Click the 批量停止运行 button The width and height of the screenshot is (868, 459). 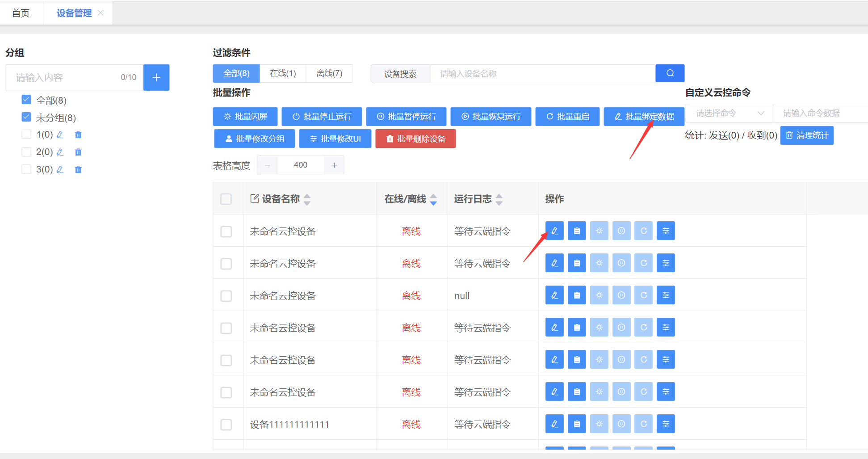click(322, 116)
